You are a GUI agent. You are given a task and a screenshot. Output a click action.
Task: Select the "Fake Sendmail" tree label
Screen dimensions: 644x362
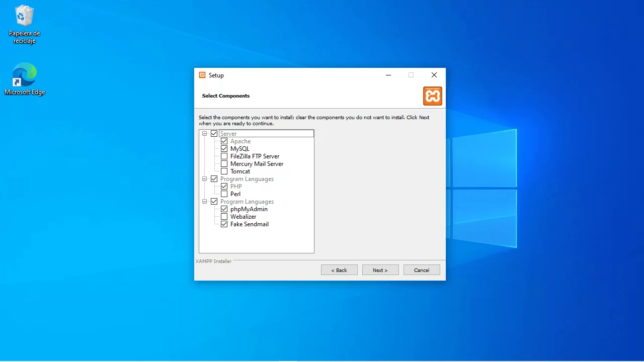[250, 224]
